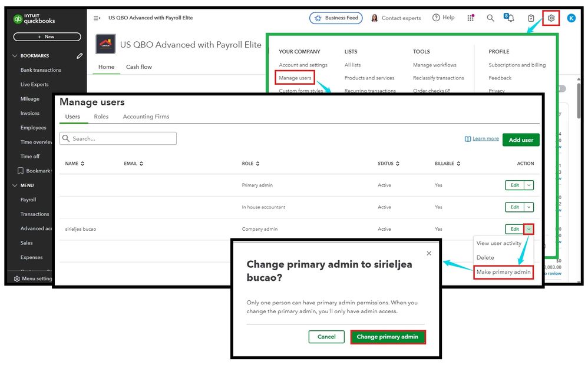This screenshot has height=365, width=588.
Task: Collapse the MENU section chevron
Action: [15, 185]
